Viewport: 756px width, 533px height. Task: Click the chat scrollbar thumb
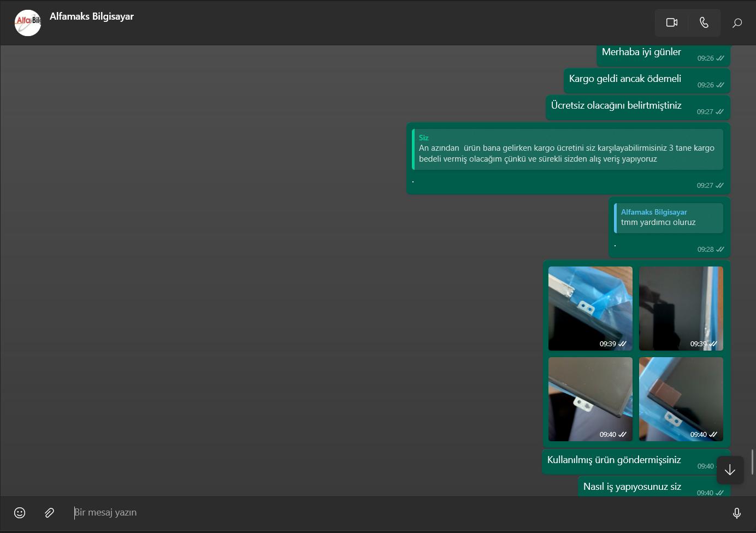tap(753, 462)
